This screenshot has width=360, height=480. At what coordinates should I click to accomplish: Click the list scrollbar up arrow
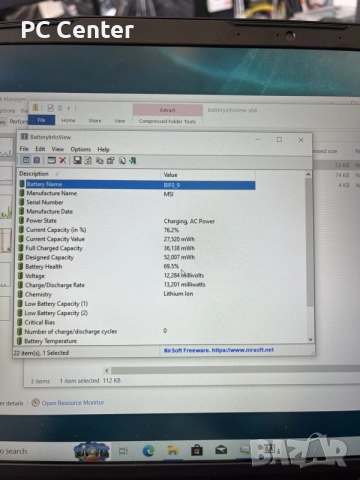click(308, 175)
